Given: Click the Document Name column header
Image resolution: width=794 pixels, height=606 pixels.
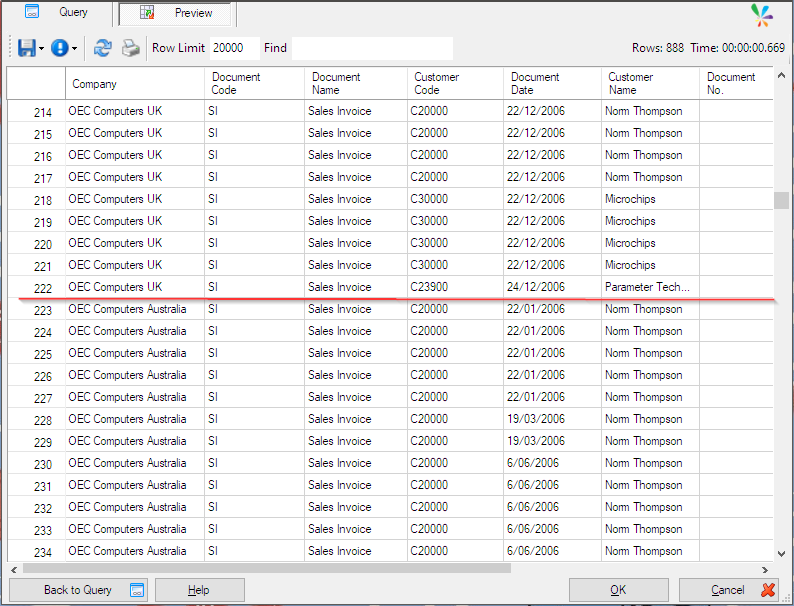Looking at the screenshot, I should tap(356, 84).
